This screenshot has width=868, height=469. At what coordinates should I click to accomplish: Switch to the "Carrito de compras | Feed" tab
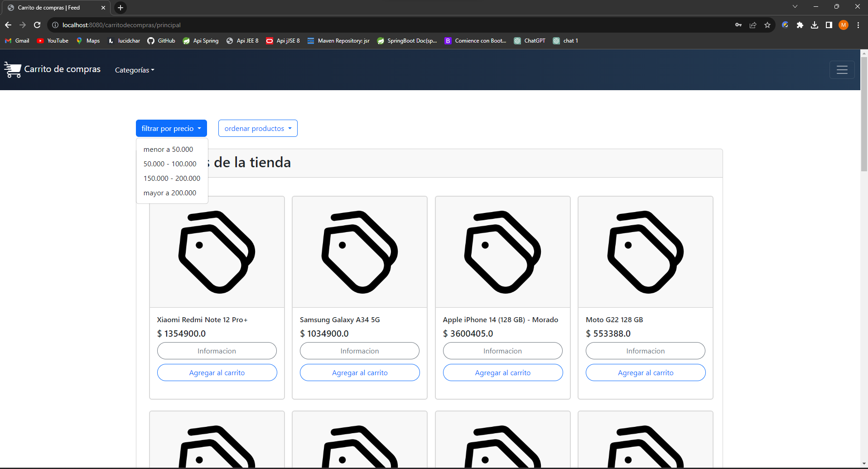[54, 8]
